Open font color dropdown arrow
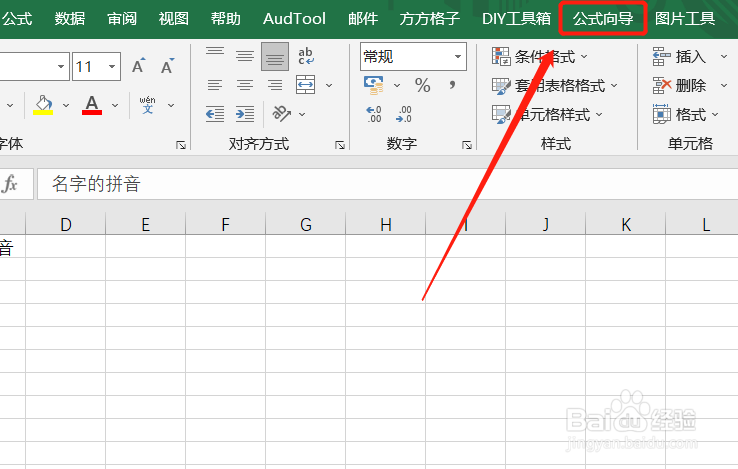This screenshot has width=738, height=469. [x=115, y=105]
